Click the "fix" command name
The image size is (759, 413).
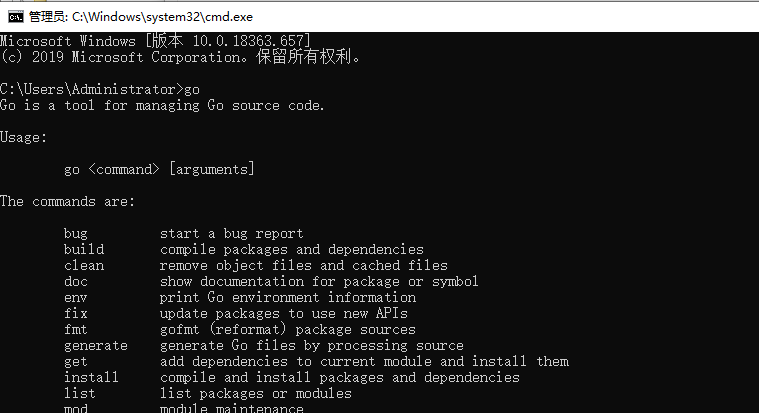coord(76,313)
